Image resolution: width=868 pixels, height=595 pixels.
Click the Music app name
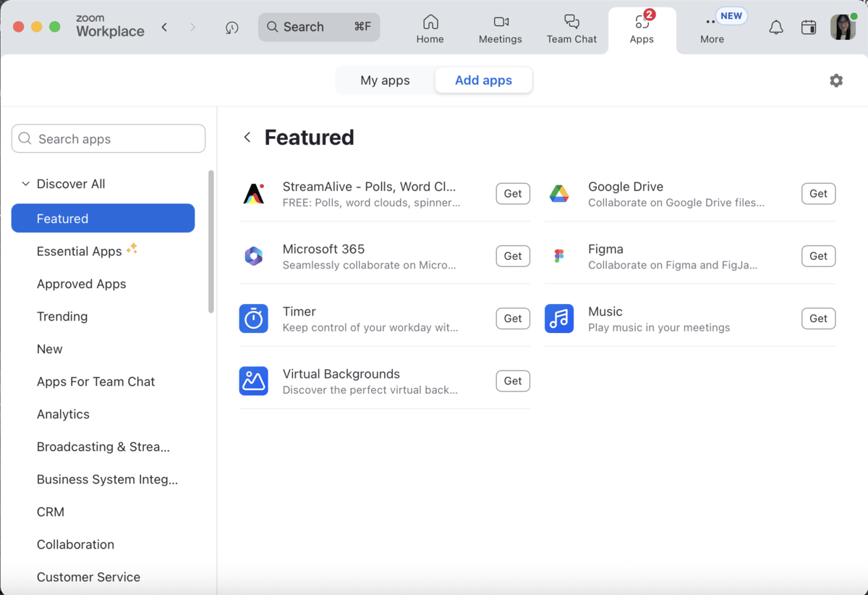tap(605, 311)
